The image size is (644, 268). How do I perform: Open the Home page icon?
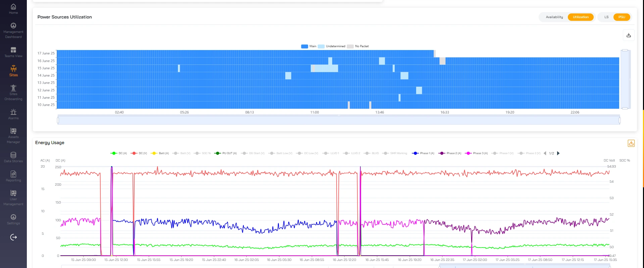pyautogui.click(x=13, y=7)
